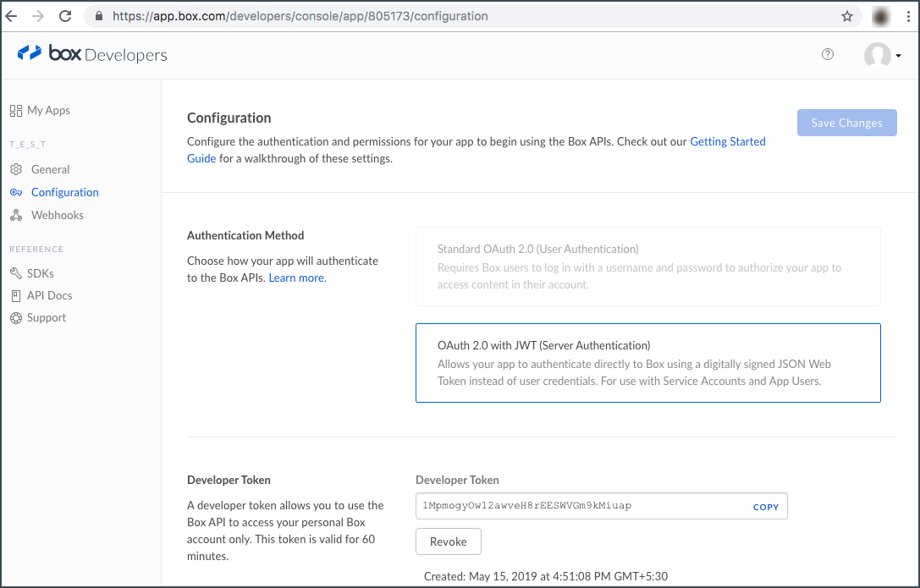Click the Box Developers logo
The width and height of the screenshot is (920, 588).
pos(92,54)
